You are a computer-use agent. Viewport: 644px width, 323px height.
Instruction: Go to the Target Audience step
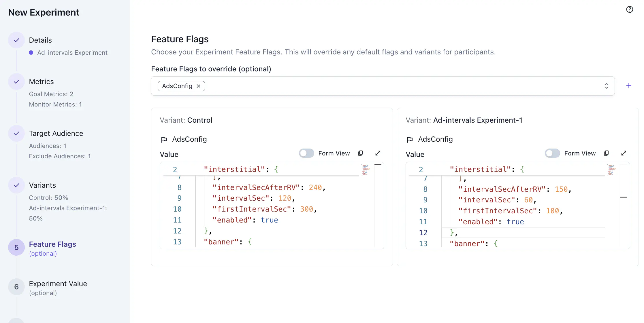56,133
